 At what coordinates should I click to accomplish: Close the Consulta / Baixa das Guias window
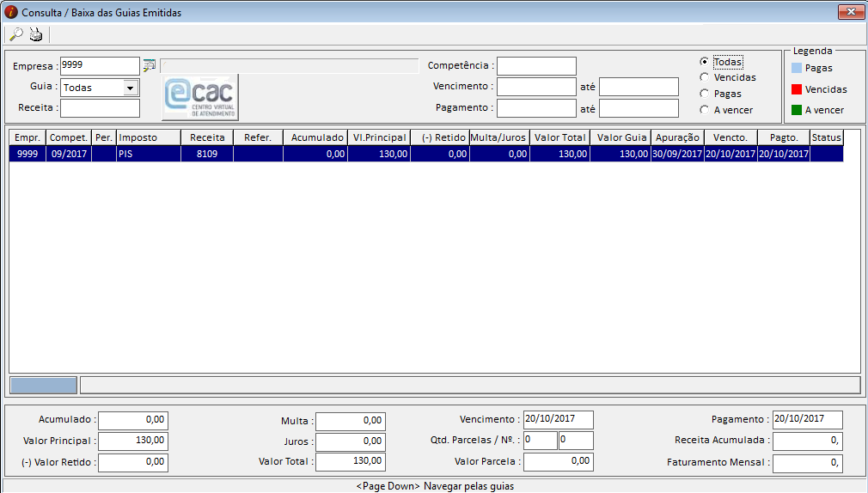pos(851,12)
